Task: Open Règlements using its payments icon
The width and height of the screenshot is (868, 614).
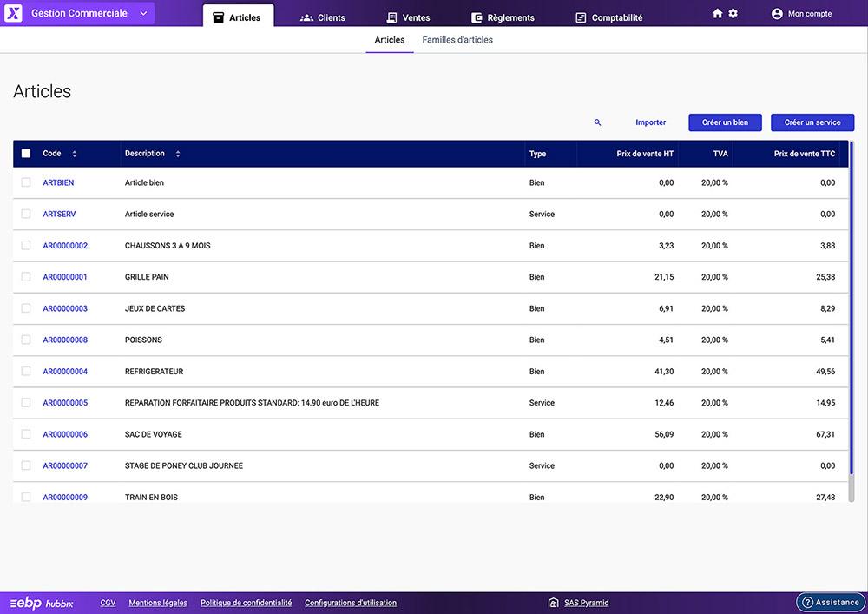Action: tap(477, 17)
